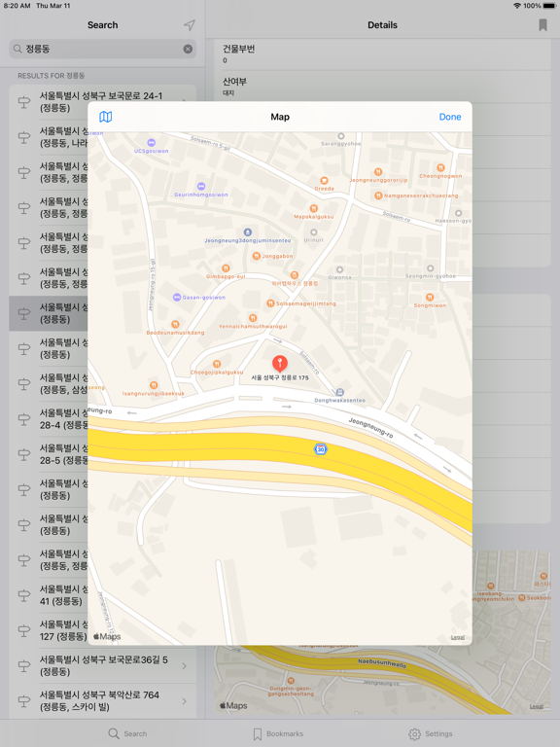Tap the Namganeseorakchueotang restaurant marker
Viewport: 560px width, 747px height.
pyautogui.click(x=378, y=196)
